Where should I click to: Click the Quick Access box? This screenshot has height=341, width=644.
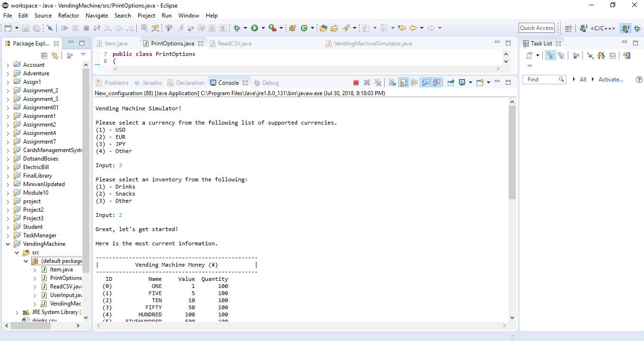537,28
